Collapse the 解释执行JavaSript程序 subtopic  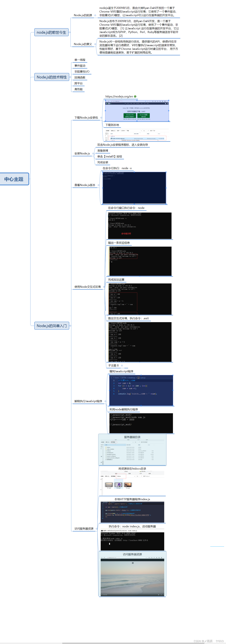click(x=105, y=401)
